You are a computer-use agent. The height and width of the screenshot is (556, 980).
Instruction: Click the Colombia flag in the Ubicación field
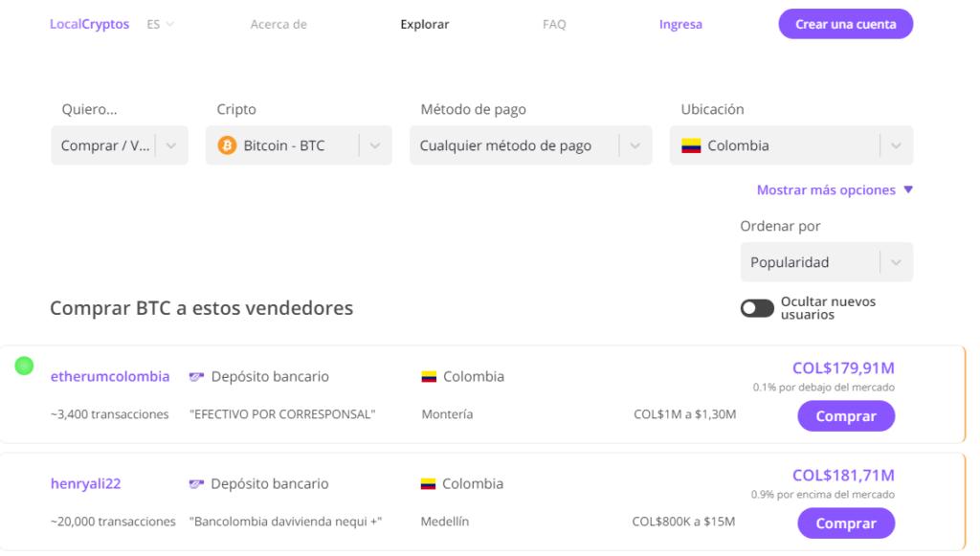tap(691, 145)
